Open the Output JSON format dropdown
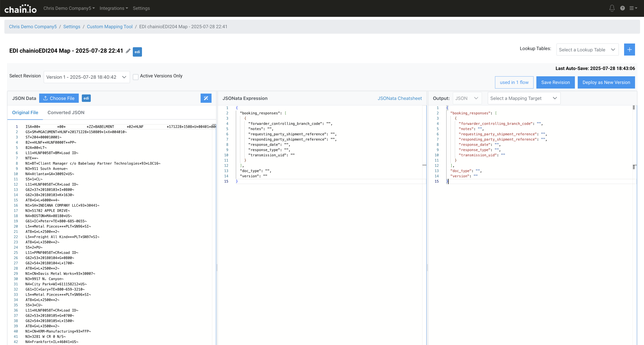644x345 pixels. [467, 98]
